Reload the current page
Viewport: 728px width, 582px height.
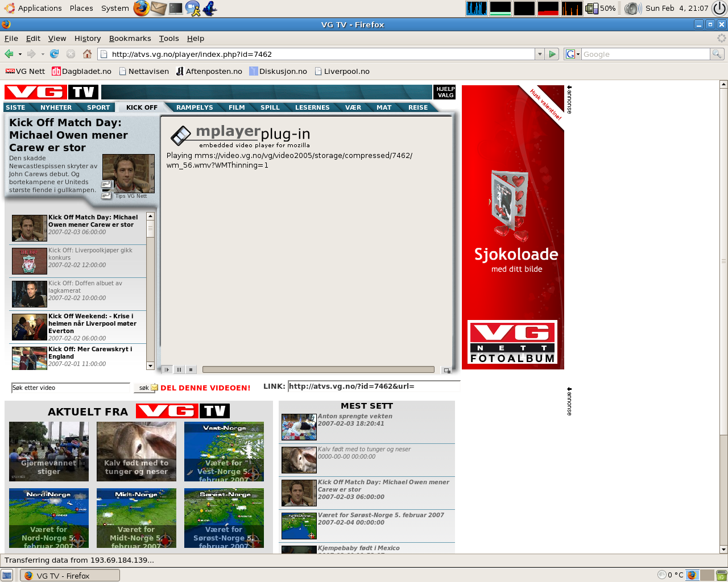click(55, 54)
